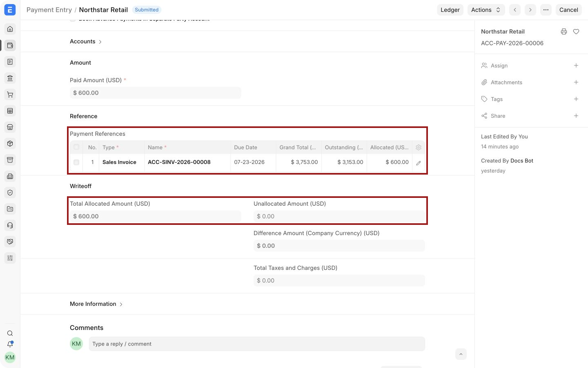Click the projects folder sidebar icon

coord(10,209)
